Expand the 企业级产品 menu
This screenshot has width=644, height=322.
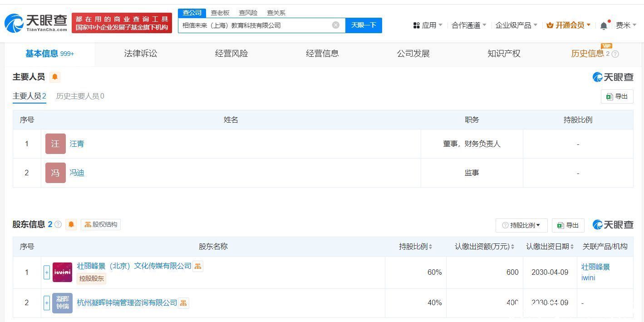point(516,25)
